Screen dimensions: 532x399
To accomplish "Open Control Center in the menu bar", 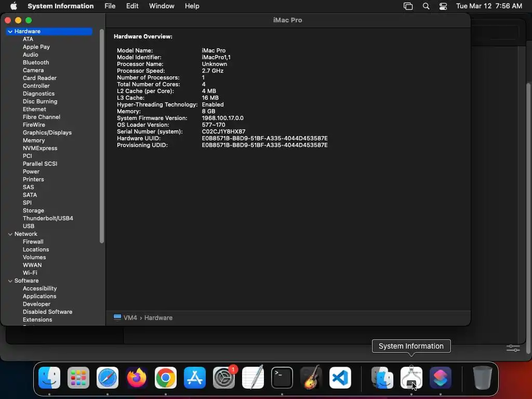I will [x=443, y=6].
